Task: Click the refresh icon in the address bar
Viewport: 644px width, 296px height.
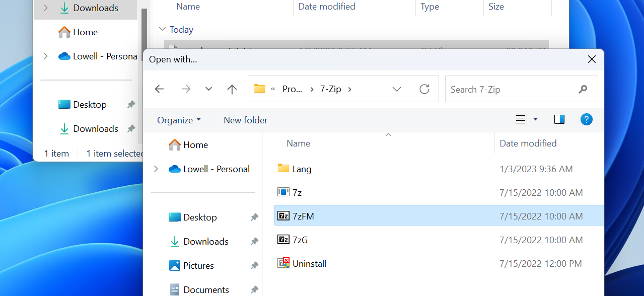Action: 424,89
